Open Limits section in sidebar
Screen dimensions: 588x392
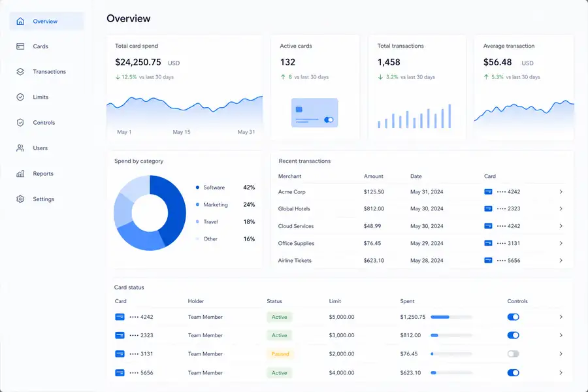click(x=41, y=97)
